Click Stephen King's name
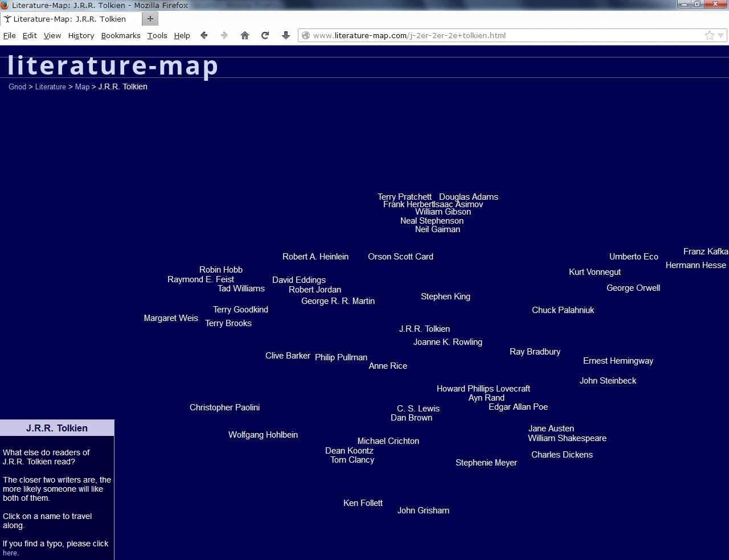Image resolution: width=729 pixels, height=560 pixels. point(445,297)
